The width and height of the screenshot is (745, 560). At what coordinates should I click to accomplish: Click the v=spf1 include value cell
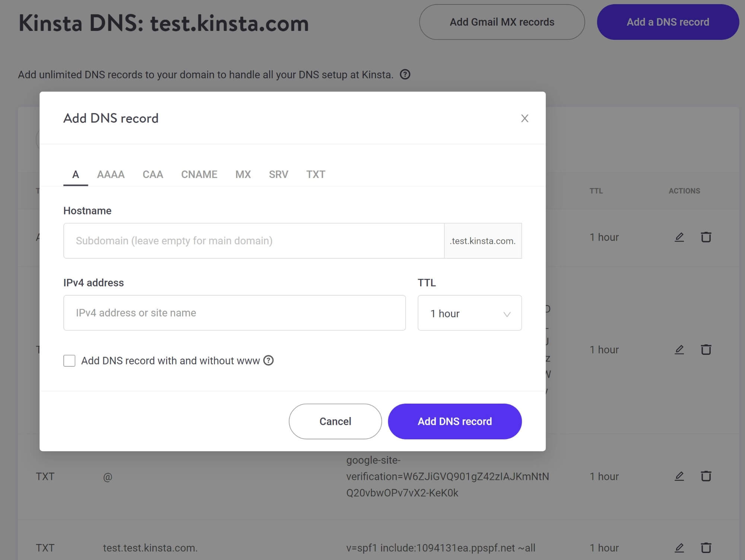pyautogui.click(x=441, y=548)
